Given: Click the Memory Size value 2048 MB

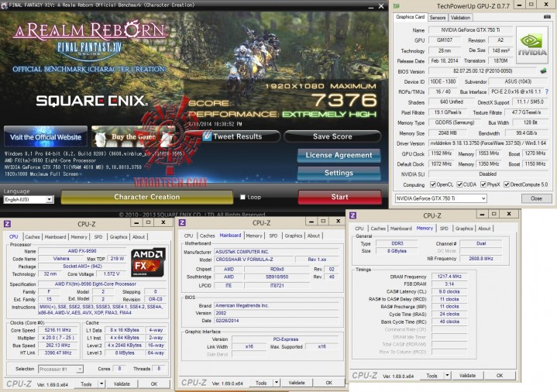Looking at the screenshot, I should pyautogui.click(x=447, y=133).
